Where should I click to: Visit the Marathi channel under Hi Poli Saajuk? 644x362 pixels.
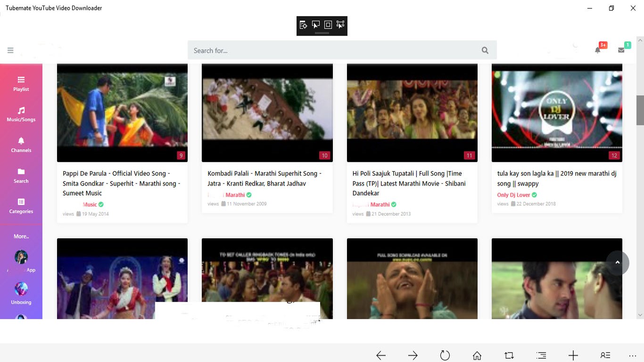click(380, 205)
